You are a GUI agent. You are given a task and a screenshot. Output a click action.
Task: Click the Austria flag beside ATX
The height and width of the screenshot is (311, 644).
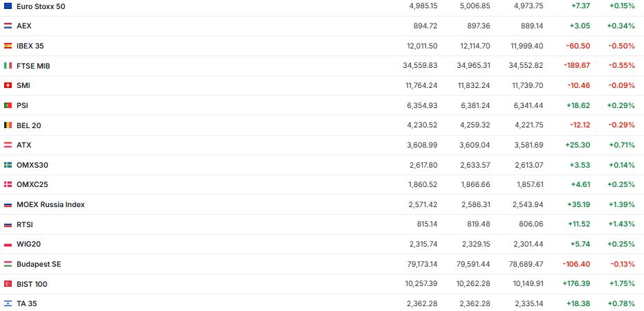pos(8,145)
